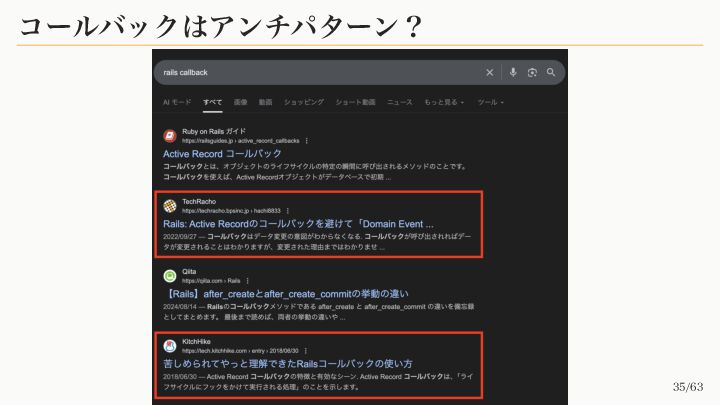Click the Qiita site favicon

[170, 276]
